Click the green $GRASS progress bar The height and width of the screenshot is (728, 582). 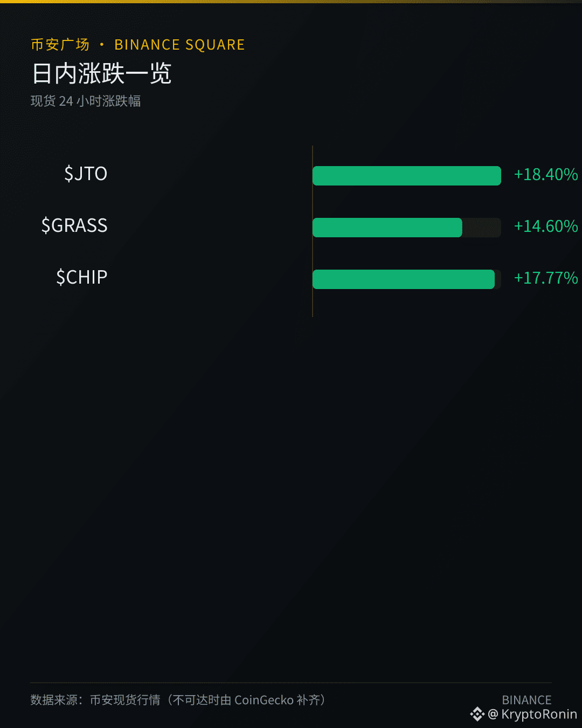tap(387, 228)
